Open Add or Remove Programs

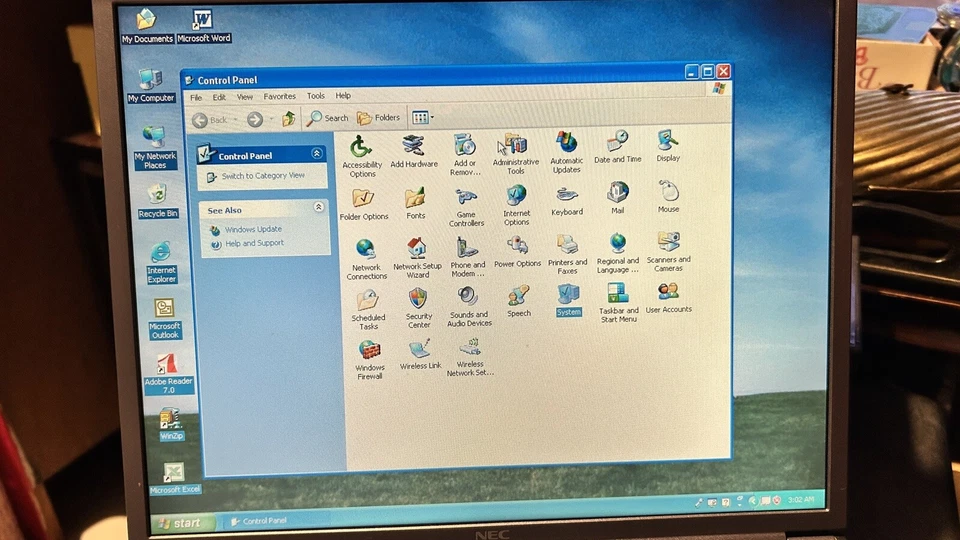[x=465, y=155]
